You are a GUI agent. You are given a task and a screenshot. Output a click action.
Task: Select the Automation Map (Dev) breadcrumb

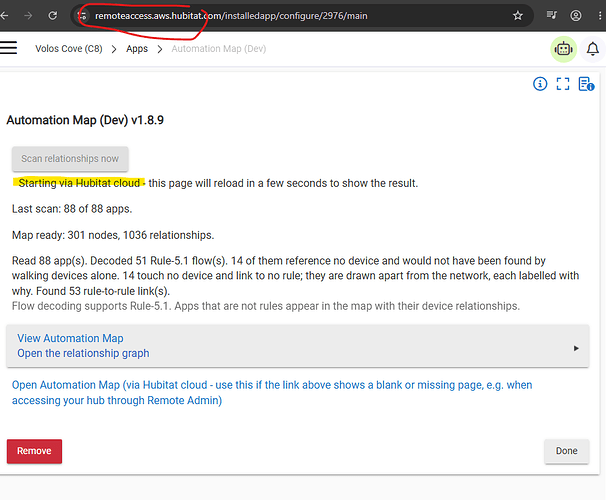point(219,49)
